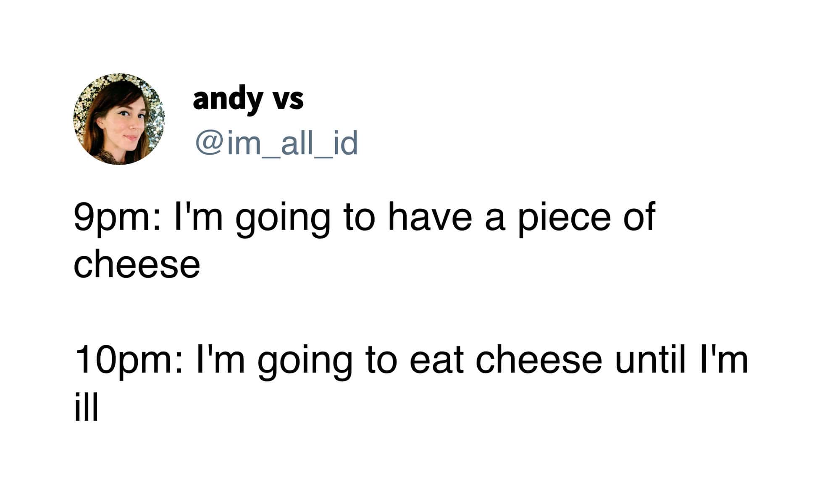Click the "9pm:" text in tweet
This screenshot has width=825, height=504.
[116, 217]
